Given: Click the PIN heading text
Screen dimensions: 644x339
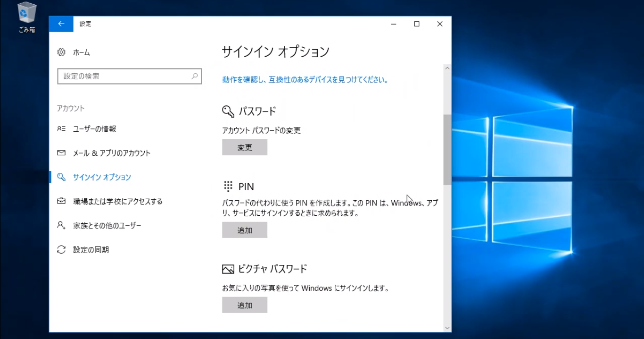Looking at the screenshot, I should tap(246, 186).
